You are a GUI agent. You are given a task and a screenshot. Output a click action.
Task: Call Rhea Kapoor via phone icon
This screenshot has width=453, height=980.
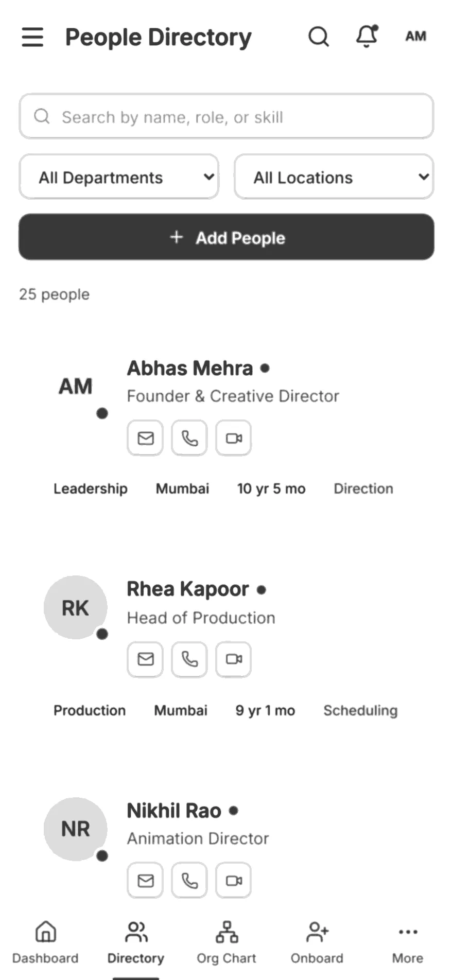189,659
